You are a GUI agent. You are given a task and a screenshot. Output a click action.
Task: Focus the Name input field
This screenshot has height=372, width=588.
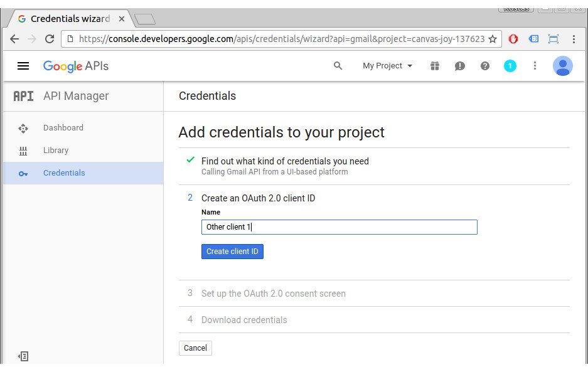pos(339,227)
